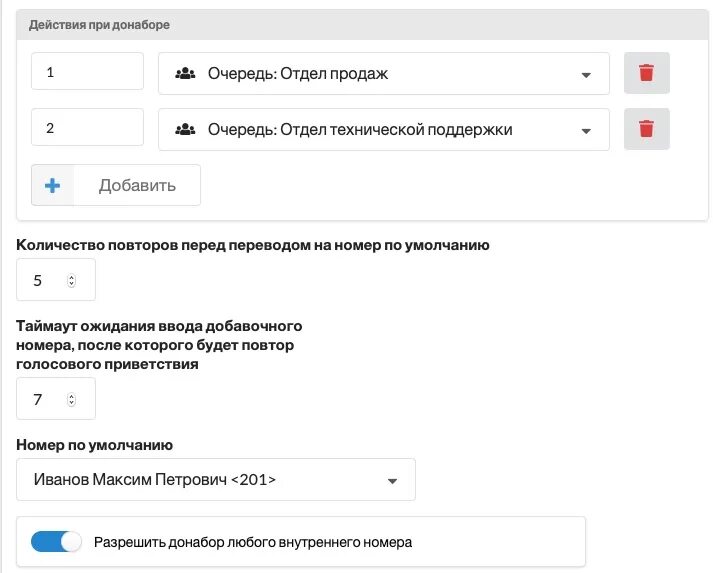The height and width of the screenshot is (573, 713).
Task: Click Иванов Максим Петрович <201> selection text
Action: [155, 480]
